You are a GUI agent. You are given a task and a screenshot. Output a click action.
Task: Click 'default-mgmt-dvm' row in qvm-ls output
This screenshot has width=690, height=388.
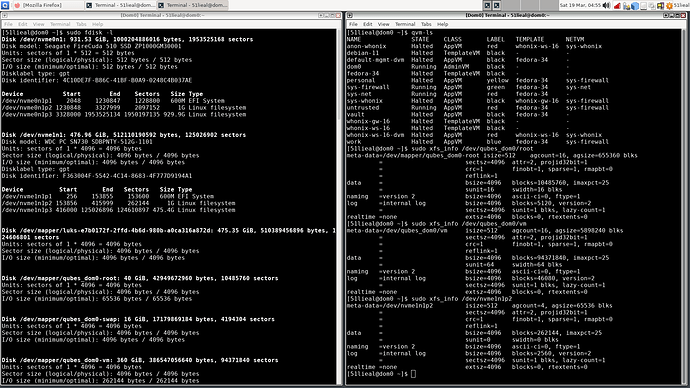coord(458,60)
